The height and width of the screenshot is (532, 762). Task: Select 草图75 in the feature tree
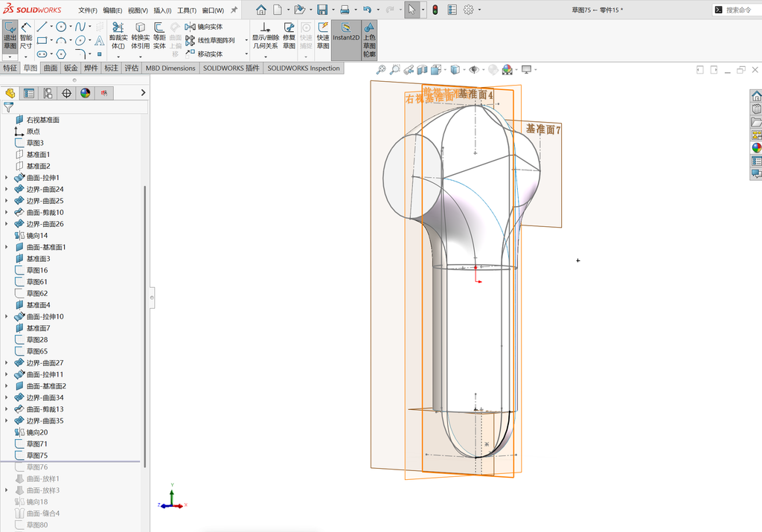pyautogui.click(x=37, y=455)
